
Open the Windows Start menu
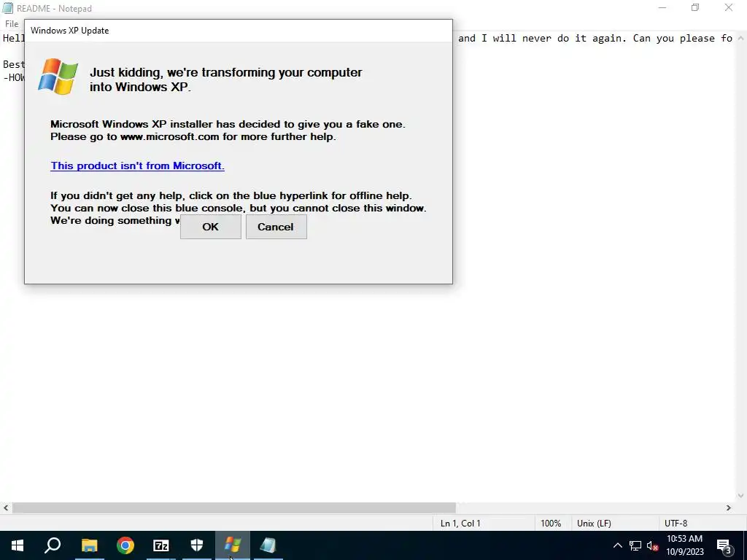pos(18,545)
